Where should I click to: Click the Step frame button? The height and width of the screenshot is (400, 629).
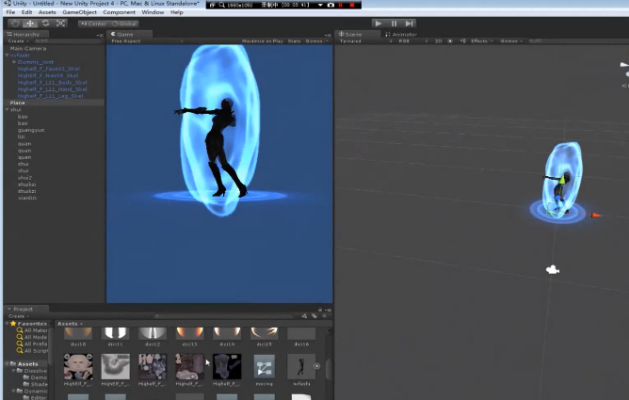coord(409,23)
